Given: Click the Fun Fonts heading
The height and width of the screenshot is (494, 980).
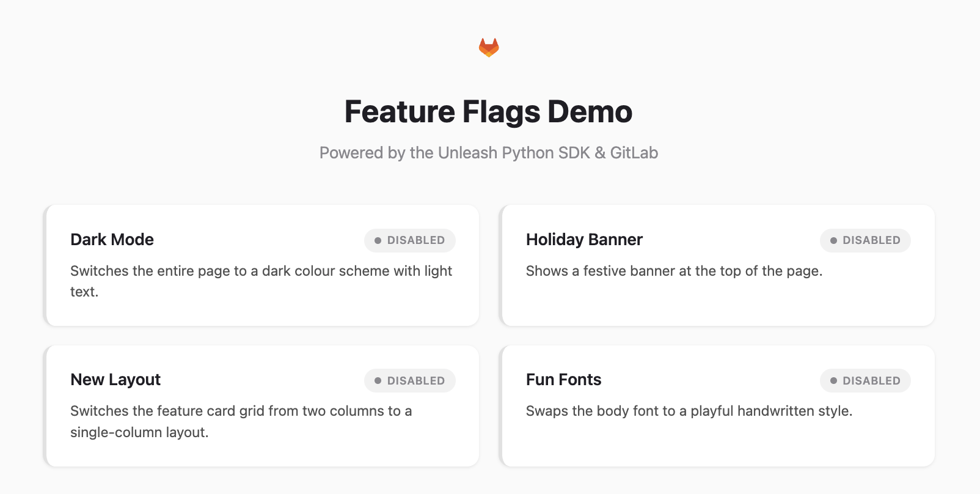Looking at the screenshot, I should pos(563,380).
